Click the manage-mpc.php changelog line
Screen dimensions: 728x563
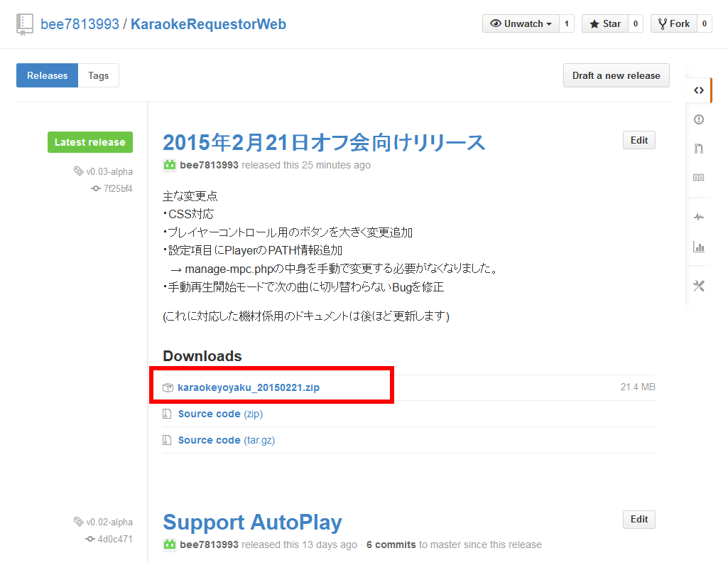coord(334,269)
